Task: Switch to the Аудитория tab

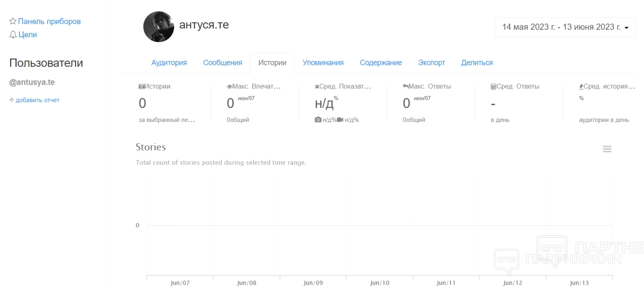Action: click(169, 63)
